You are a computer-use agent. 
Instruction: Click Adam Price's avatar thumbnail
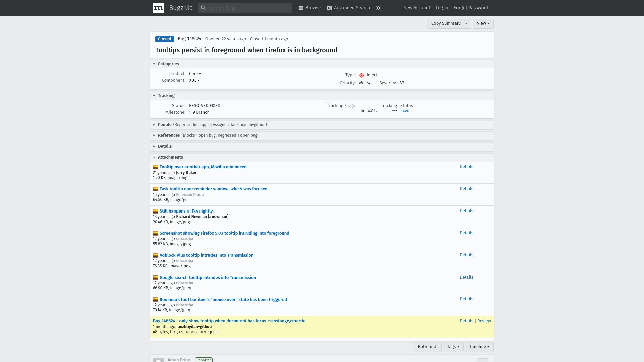point(158,360)
